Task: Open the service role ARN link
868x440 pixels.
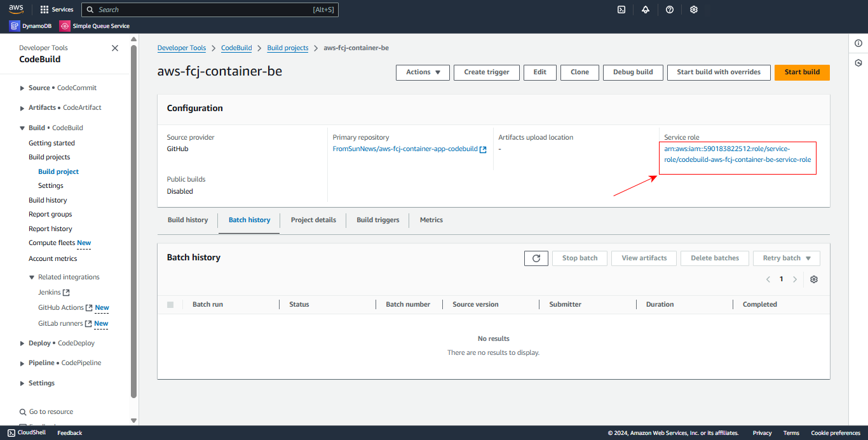Action: tap(737, 154)
